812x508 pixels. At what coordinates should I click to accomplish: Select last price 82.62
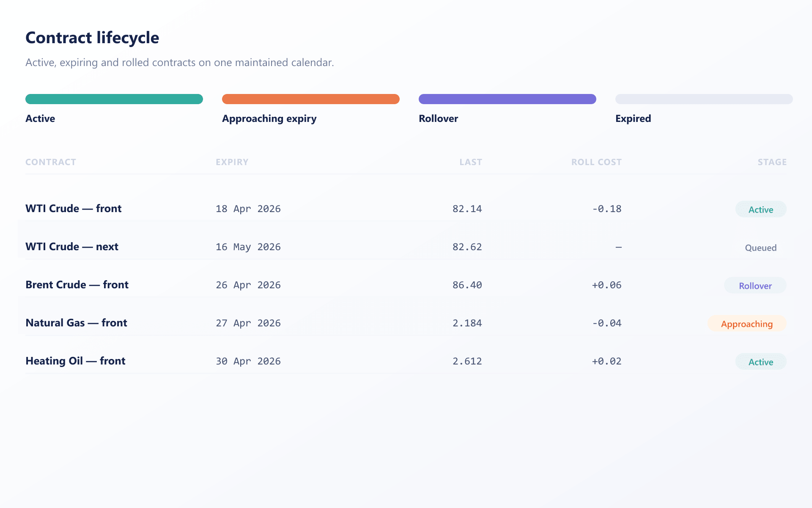coord(467,247)
